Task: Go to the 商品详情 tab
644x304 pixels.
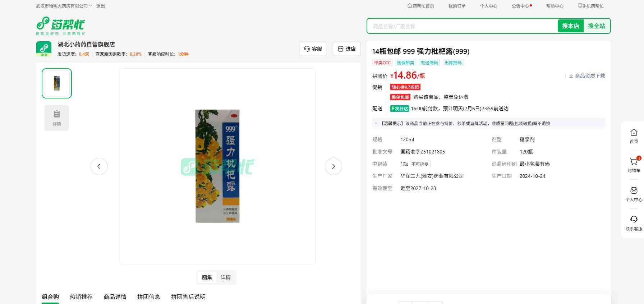Action: pyautogui.click(x=115, y=297)
